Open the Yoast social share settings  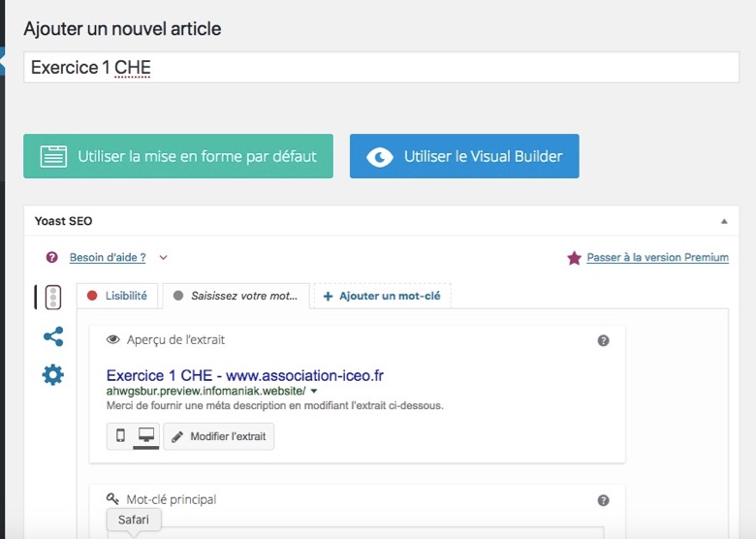coord(53,336)
